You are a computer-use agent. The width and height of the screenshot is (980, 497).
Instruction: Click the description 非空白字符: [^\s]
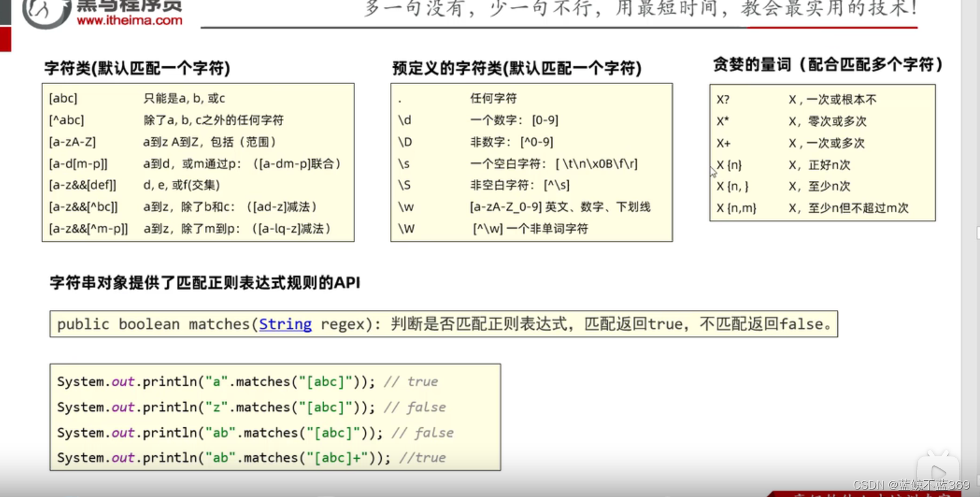[x=520, y=185]
